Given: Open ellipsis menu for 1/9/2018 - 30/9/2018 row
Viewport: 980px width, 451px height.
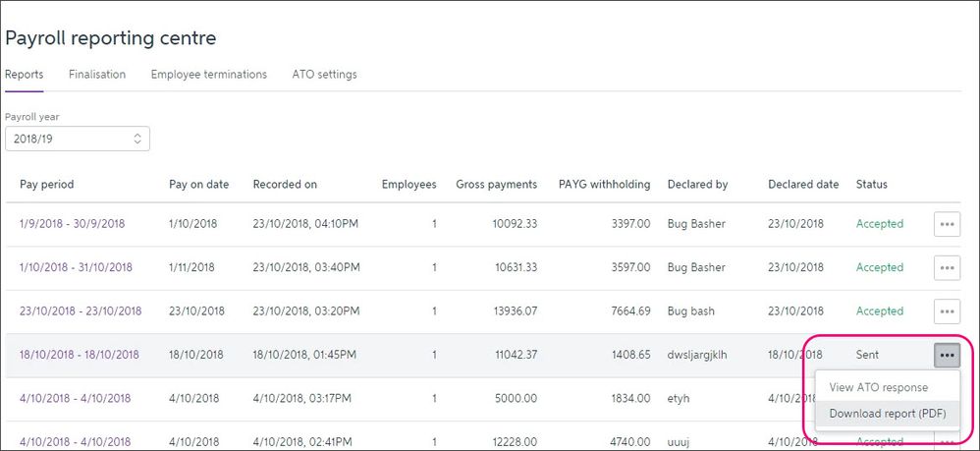Looking at the screenshot, I should coord(946,224).
